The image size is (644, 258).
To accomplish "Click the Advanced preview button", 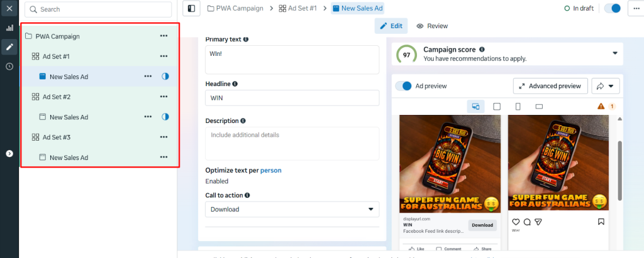I will (551, 85).
